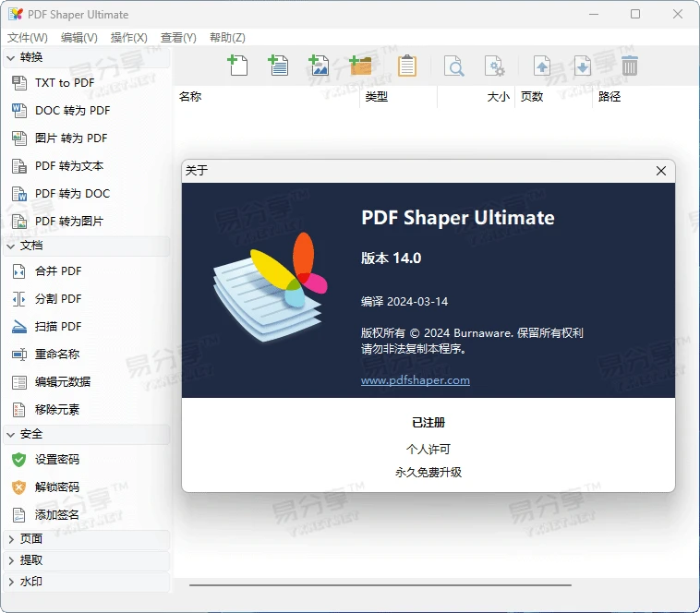Collapse the 转换 section
Viewport: 700px width, 613px height.
click(x=87, y=57)
